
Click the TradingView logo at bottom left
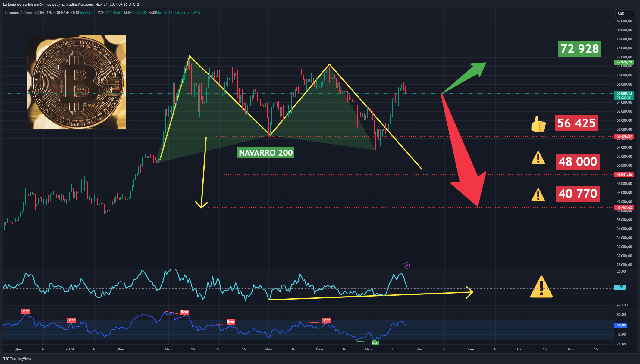(17, 359)
